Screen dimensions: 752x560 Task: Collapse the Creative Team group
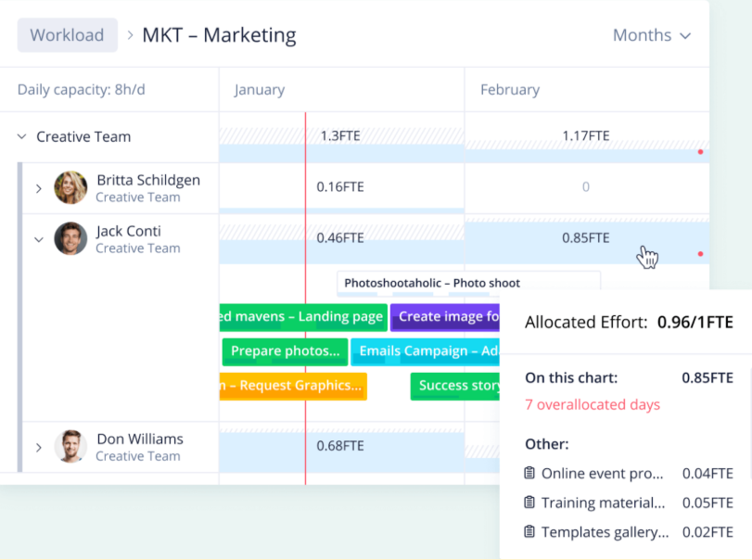(20, 135)
